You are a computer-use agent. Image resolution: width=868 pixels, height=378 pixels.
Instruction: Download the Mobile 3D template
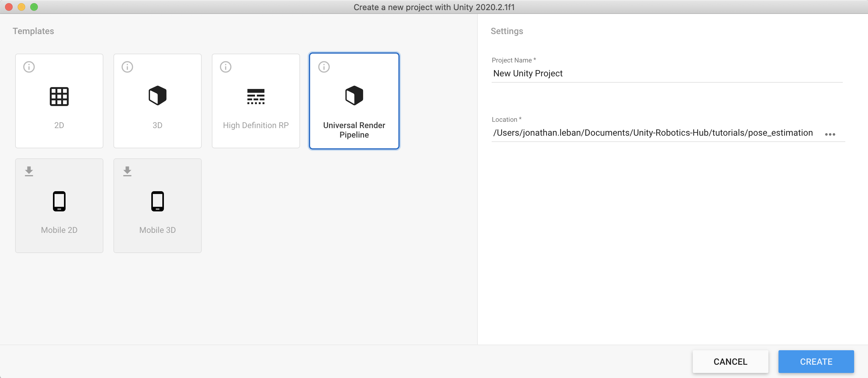[127, 171]
